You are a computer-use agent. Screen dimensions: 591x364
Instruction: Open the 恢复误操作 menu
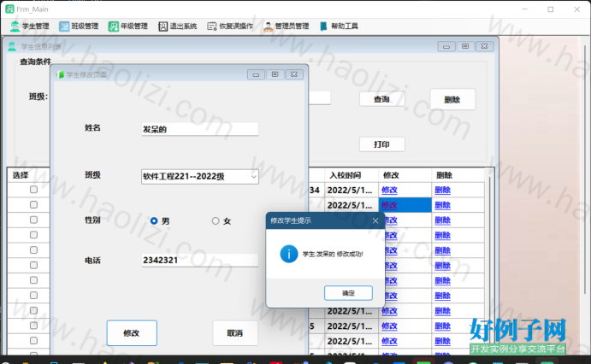pos(230,26)
